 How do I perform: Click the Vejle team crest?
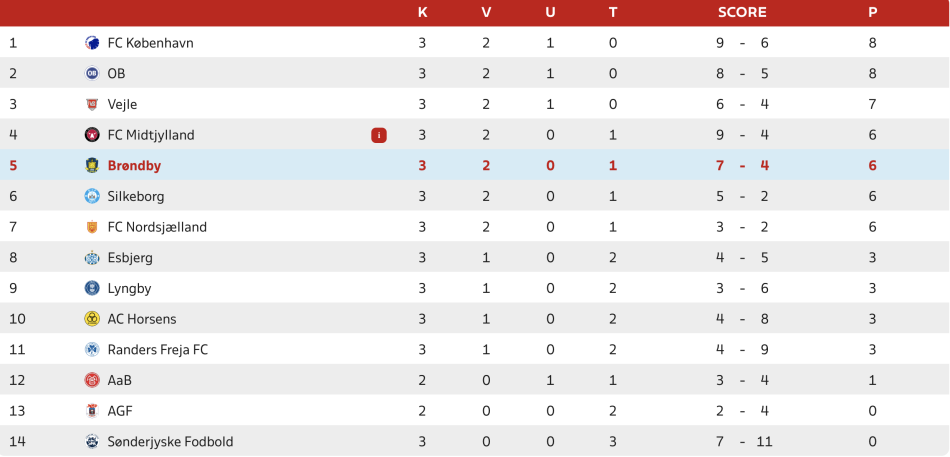pos(91,104)
